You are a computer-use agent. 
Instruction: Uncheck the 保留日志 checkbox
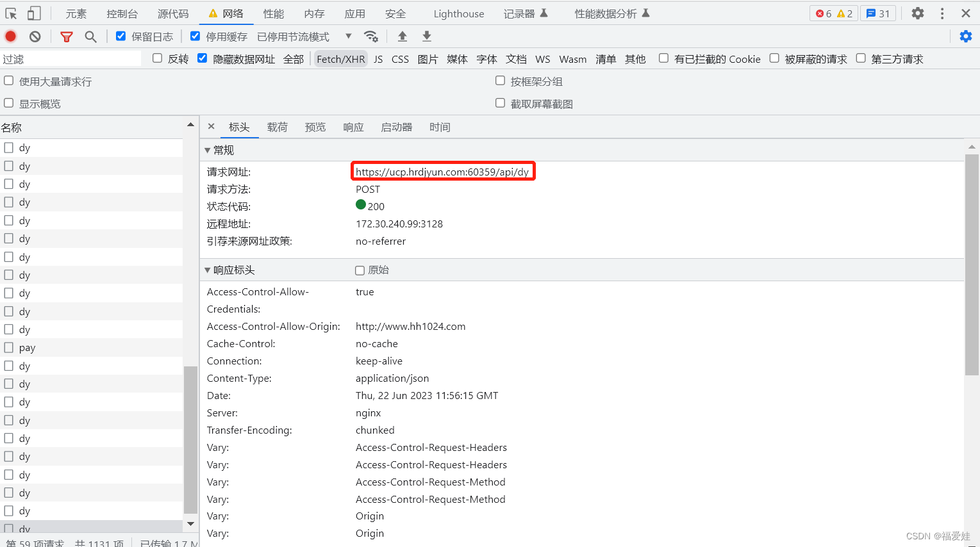[120, 36]
